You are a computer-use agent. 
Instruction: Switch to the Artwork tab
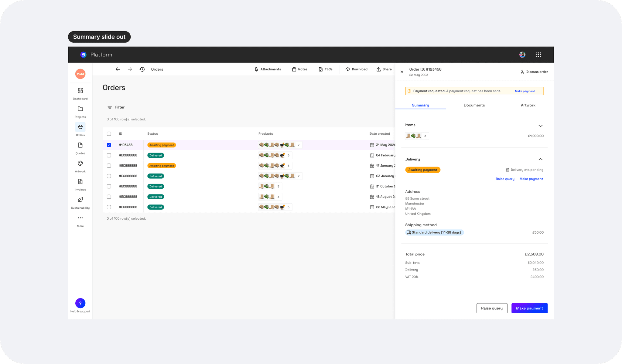(x=528, y=105)
